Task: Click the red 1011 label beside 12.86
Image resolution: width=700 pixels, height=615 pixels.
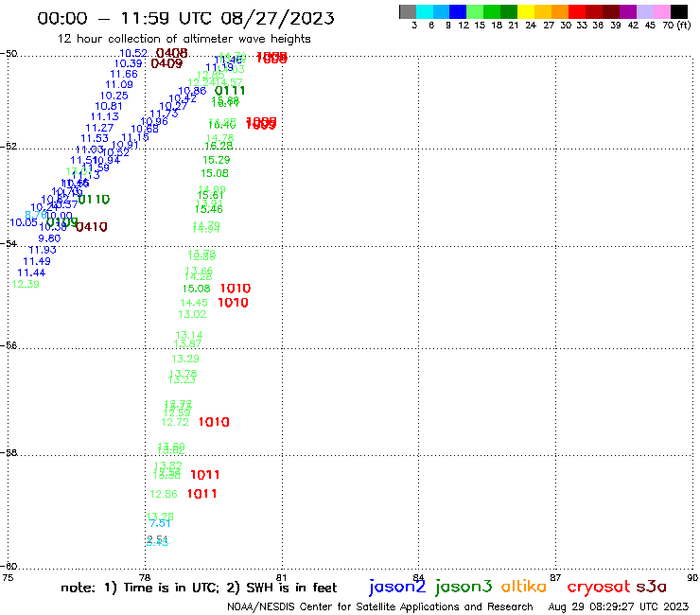Action: [201, 494]
